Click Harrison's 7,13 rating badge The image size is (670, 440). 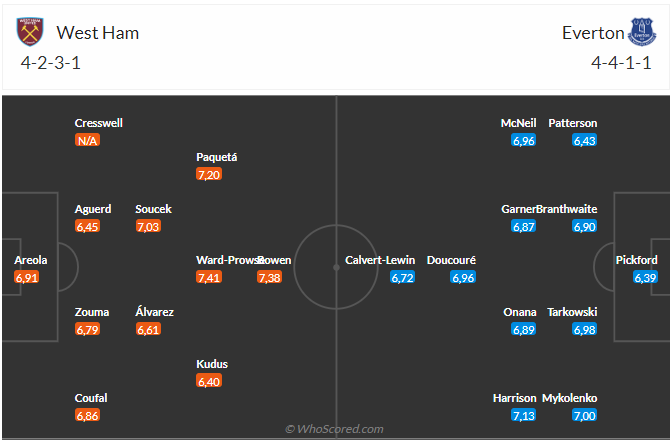click(523, 415)
